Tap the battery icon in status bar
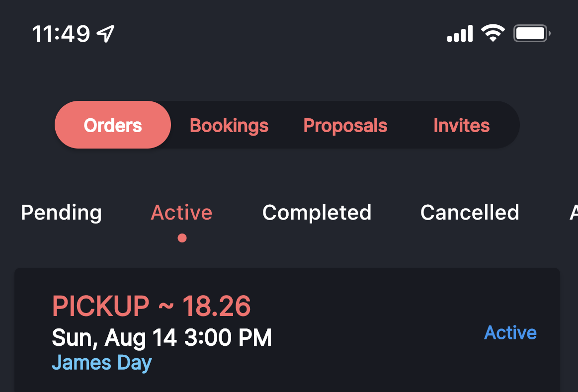This screenshot has width=578, height=392. 532,33
